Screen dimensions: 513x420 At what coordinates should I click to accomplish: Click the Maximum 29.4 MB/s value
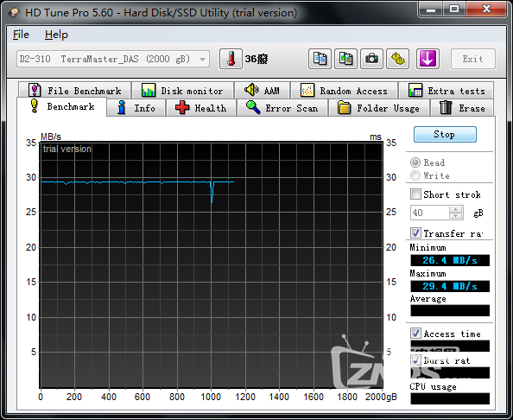[450, 286]
